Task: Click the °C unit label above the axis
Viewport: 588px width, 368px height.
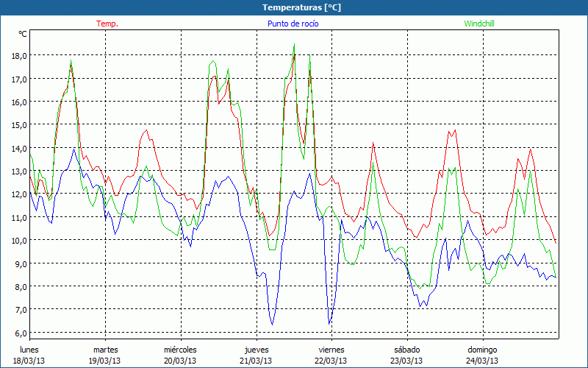Action: coord(23,34)
